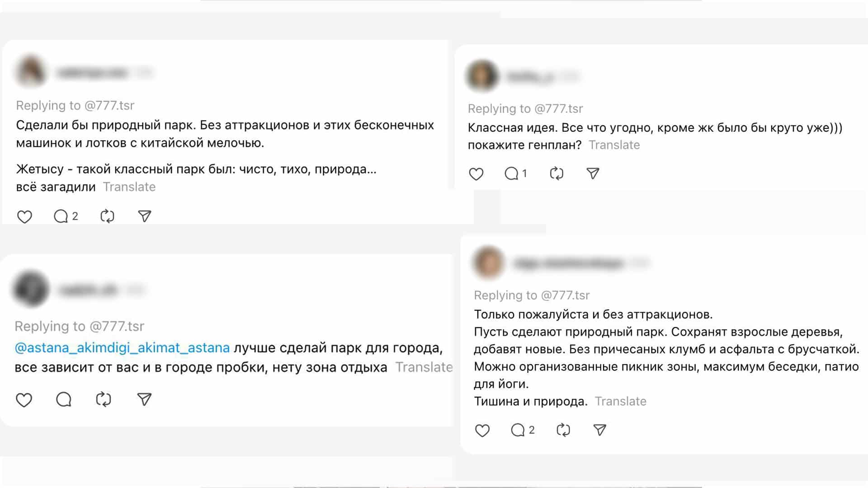Like the 'Тишина и природа' comment
This screenshot has width=868, height=488.
click(x=482, y=430)
